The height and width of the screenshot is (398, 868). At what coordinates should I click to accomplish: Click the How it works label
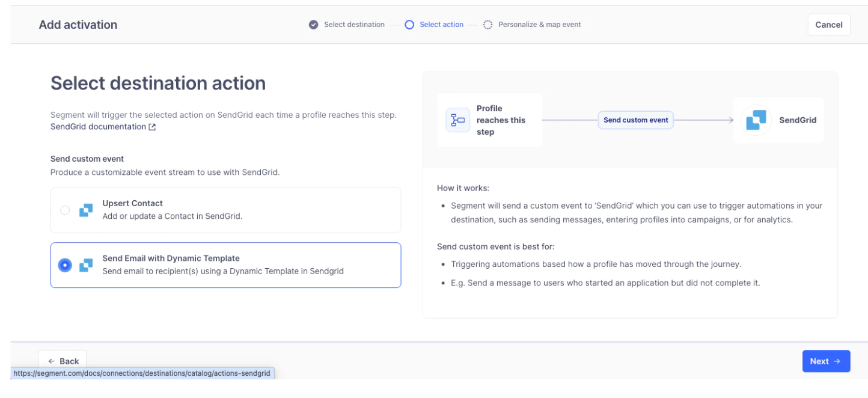click(463, 188)
